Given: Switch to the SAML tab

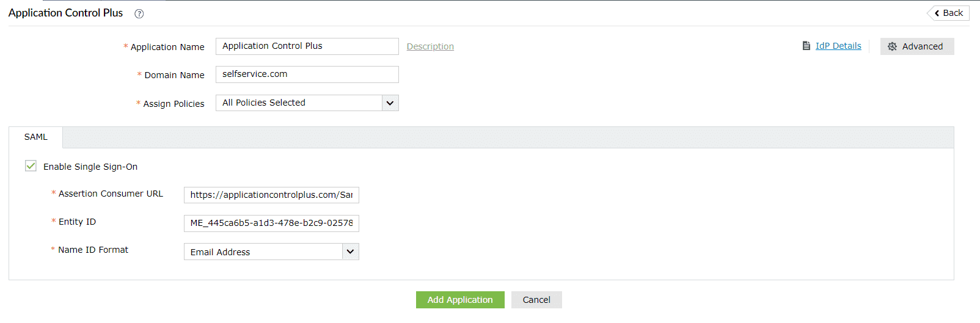Looking at the screenshot, I should point(35,137).
